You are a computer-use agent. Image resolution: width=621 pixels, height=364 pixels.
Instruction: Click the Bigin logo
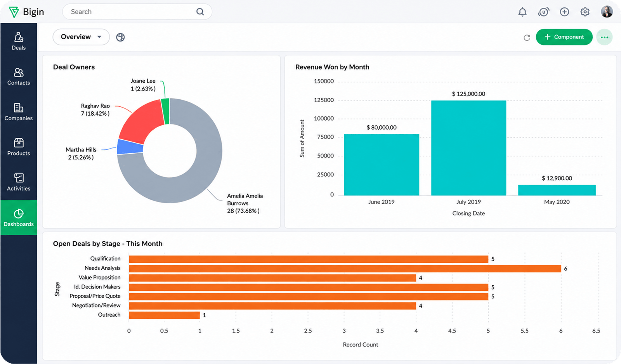(x=26, y=12)
